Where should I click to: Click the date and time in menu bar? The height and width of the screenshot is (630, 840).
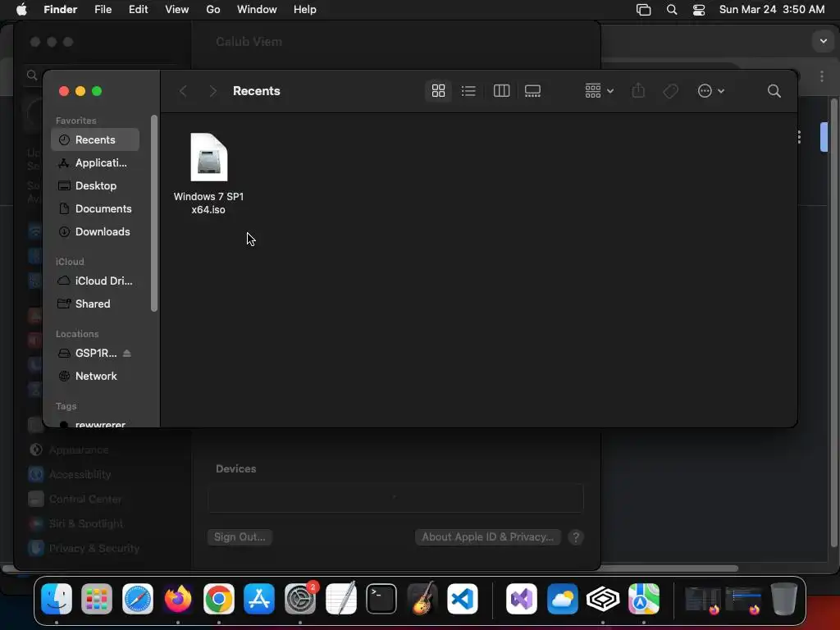[771, 10]
